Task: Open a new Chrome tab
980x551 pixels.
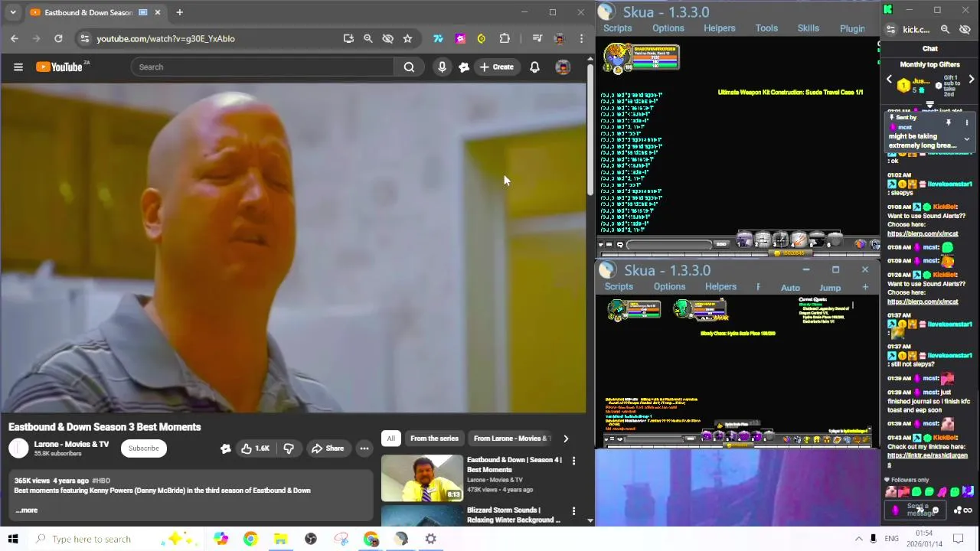Action: 179,12
